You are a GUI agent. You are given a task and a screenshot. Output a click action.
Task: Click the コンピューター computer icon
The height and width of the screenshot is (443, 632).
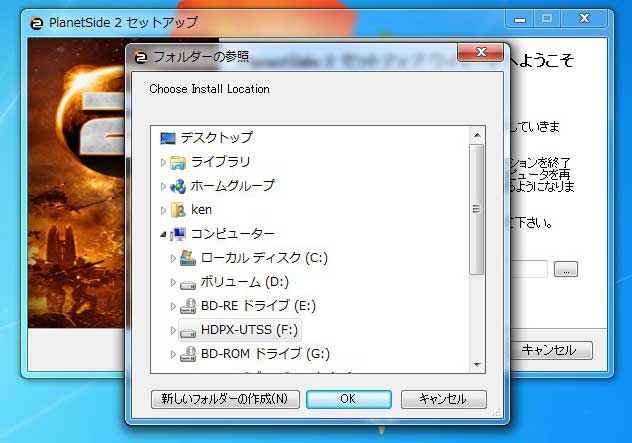coord(178,234)
